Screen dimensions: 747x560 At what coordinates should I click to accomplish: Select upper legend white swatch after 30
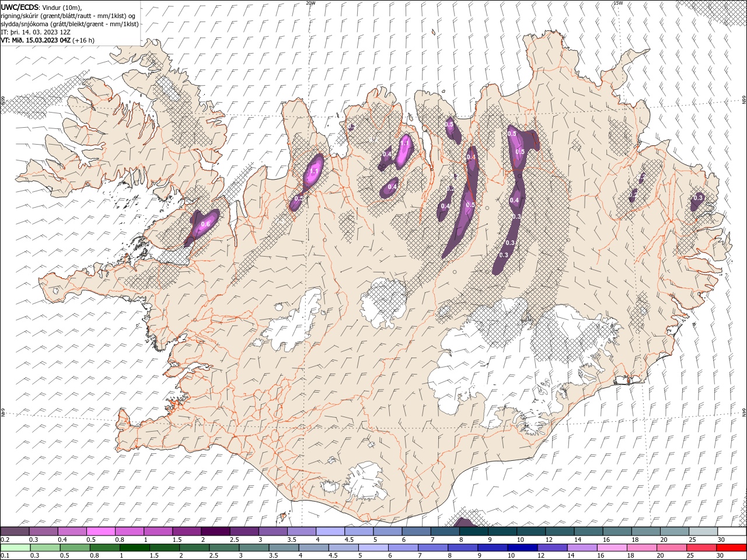coord(732,531)
